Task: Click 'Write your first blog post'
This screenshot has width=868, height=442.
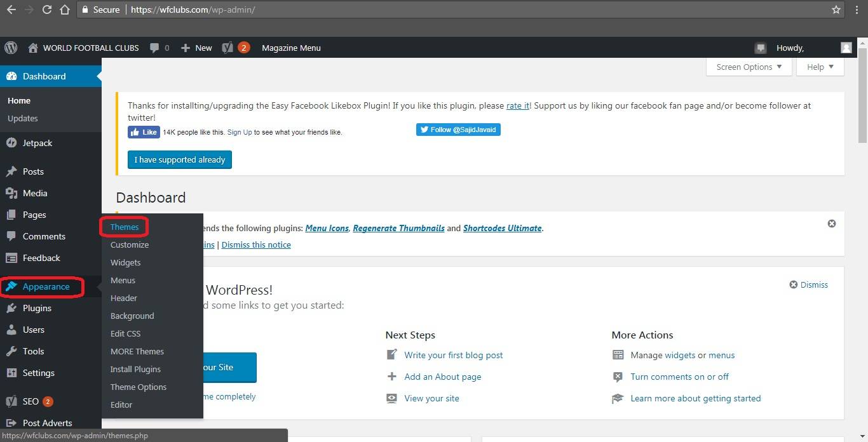Action: pyautogui.click(x=454, y=355)
